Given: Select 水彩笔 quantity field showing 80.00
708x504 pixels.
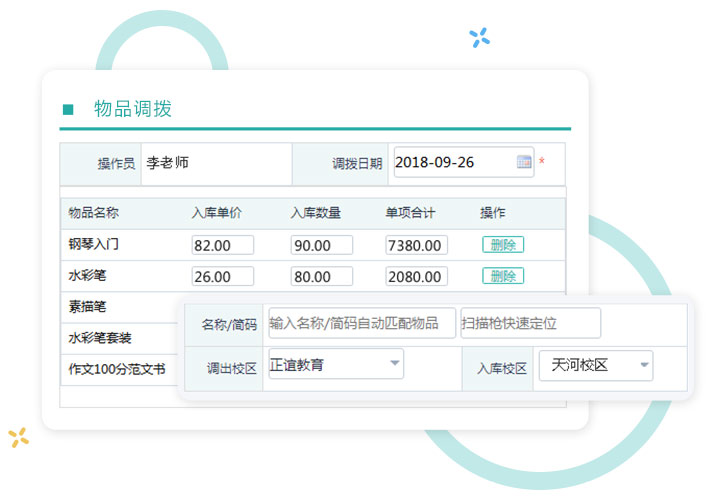Looking at the screenshot, I should click(x=321, y=276).
